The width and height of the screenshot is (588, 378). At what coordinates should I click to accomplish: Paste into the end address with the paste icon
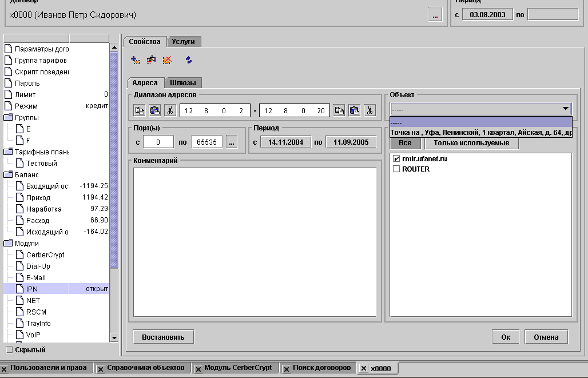[355, 111]
